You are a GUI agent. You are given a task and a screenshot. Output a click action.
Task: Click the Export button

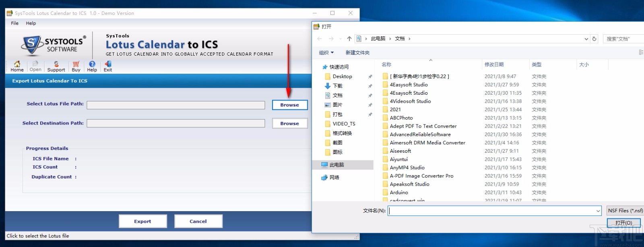[x=142, y=221]
